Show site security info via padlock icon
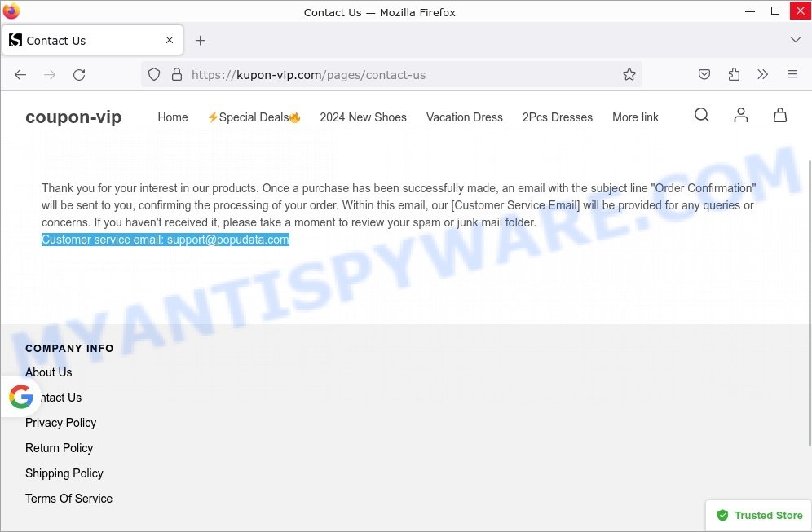The height and width of the screenshot is (532, 812). (x=177, y=74)
